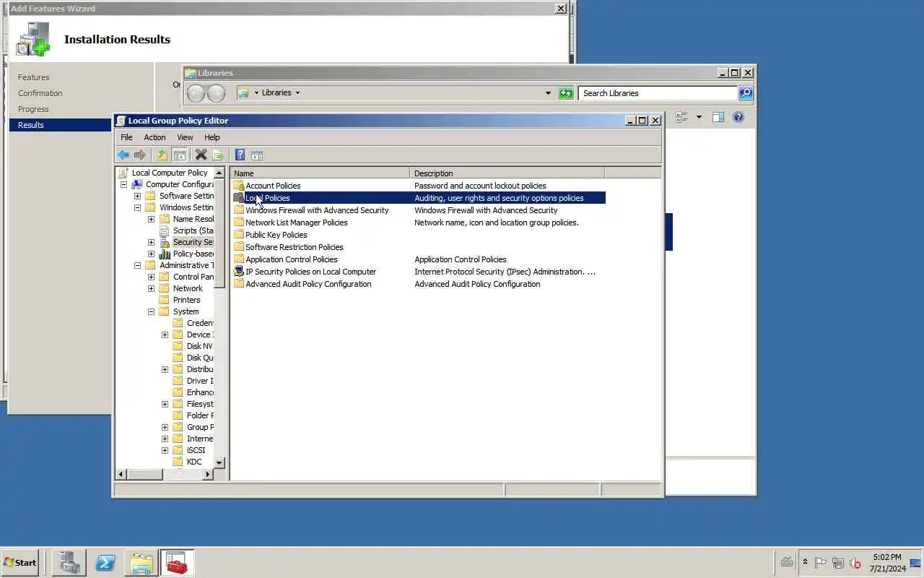Click the Start button
Screen dimensions: 924x578
(20, 563)
